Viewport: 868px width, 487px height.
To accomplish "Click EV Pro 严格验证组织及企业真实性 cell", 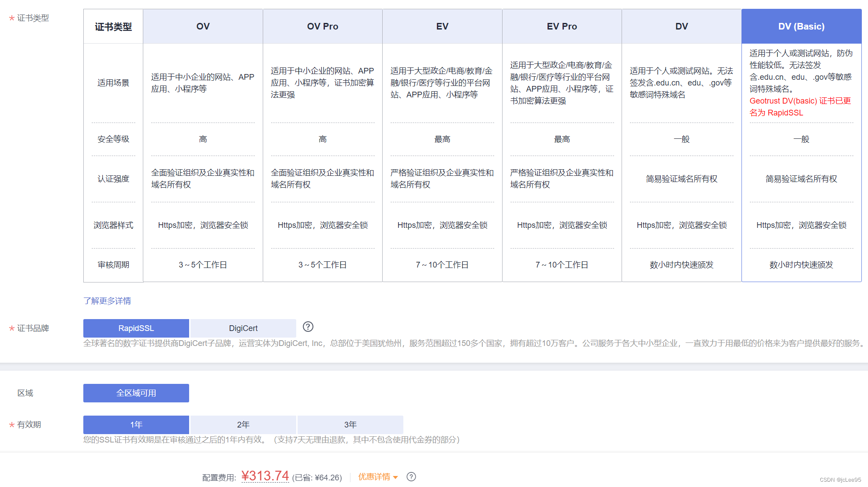I will click(x=562, y=178).
